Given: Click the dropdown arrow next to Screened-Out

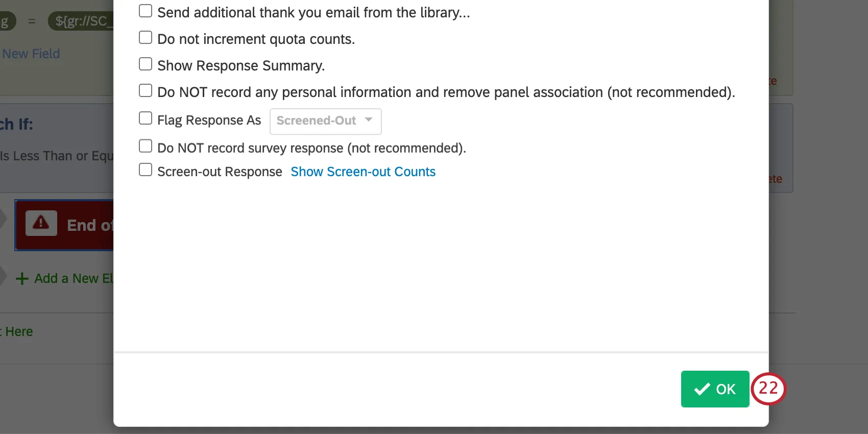Looking at the screenshot, I should click(x=369, y=121).
